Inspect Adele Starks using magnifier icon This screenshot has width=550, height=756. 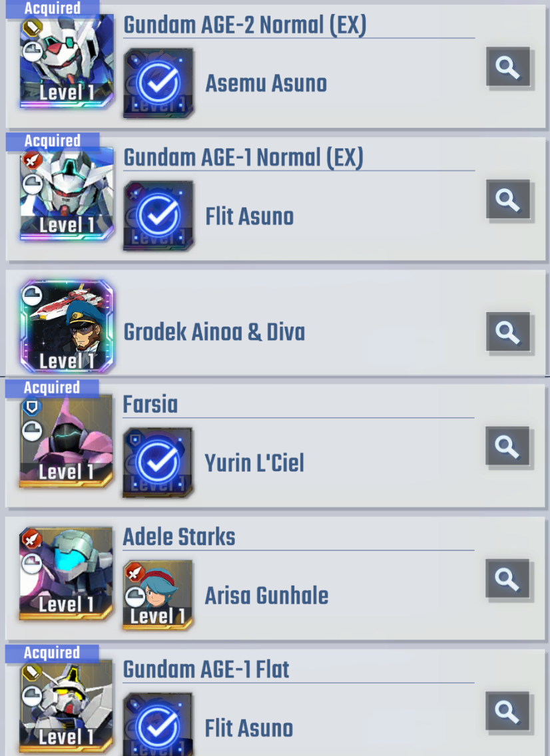[507, 578]
